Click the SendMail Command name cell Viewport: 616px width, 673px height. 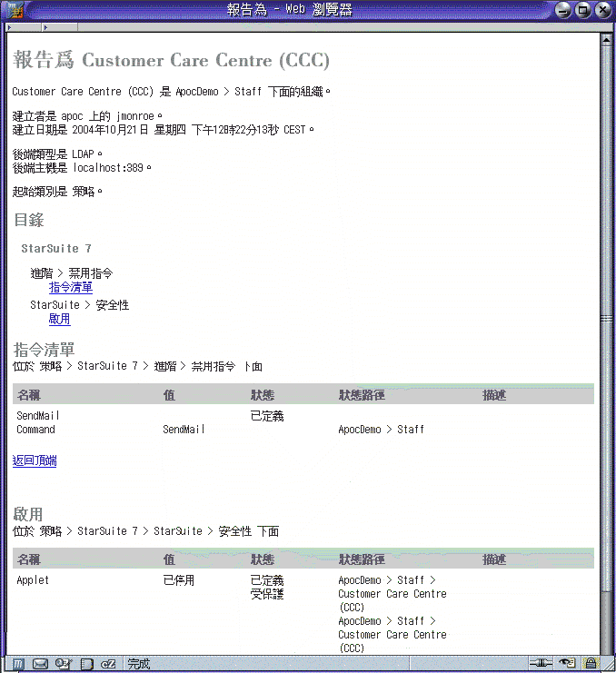coord(38,422)
